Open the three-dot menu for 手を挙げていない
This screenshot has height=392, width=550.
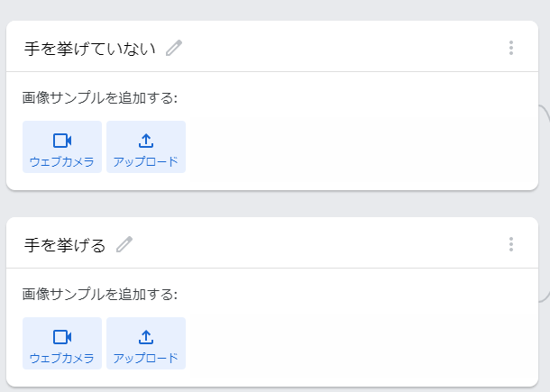pyautogui.click(x=511, y=48)
